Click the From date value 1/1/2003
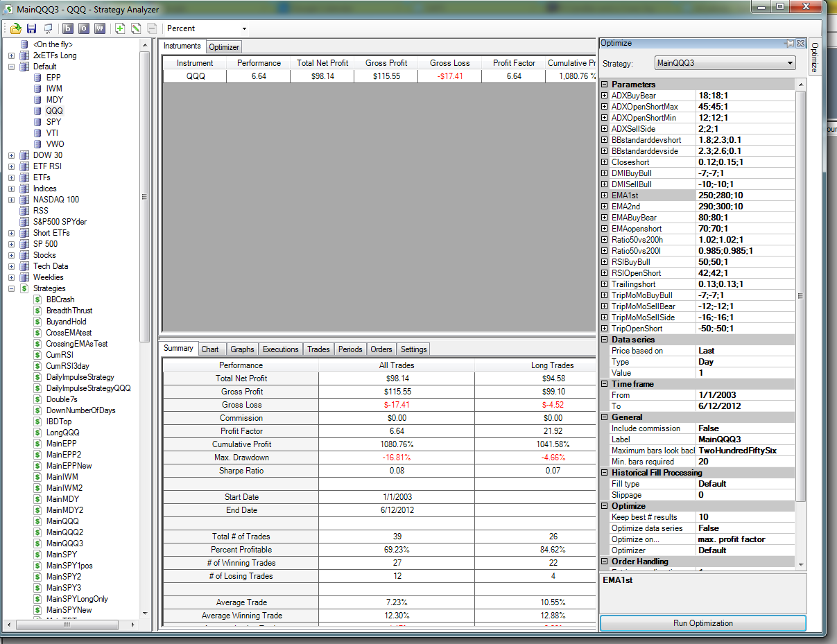Viewport: 837px width, 644px height. tap(746, 395)
